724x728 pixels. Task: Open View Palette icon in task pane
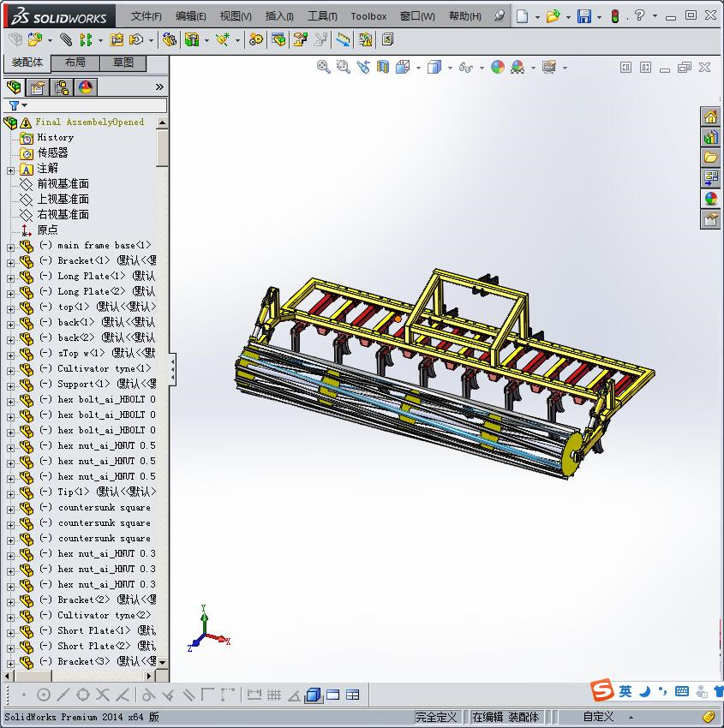click(x=710, y=178)
